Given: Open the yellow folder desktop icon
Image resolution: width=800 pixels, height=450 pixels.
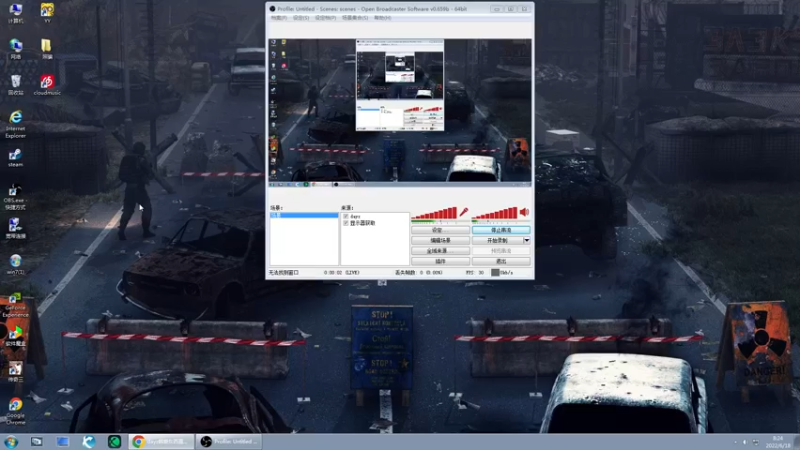Looking at the screenshot, I should pyautogui.click(x=47, y=49).
